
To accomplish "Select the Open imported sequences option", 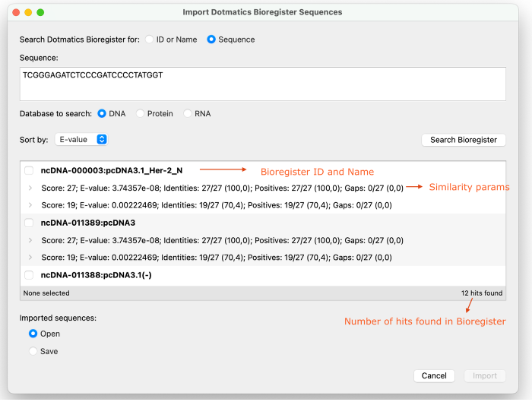I will 33,334.
